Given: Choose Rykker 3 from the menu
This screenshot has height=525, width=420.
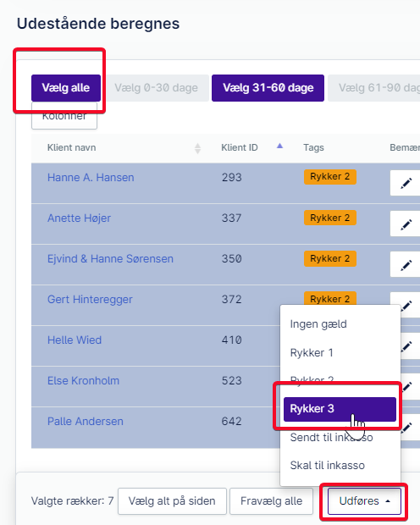Looking at the screenshot, I should tap(340, 409).
